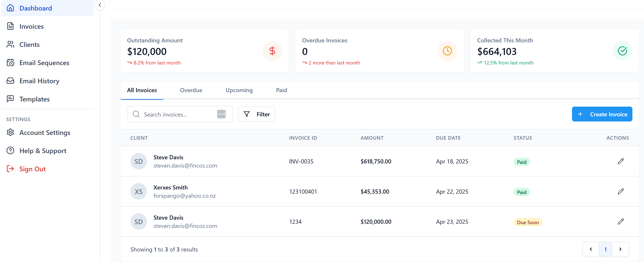Click the edit pencil for invoice INV-0035
The image size is (644, 262).
[x=620, y=161]
